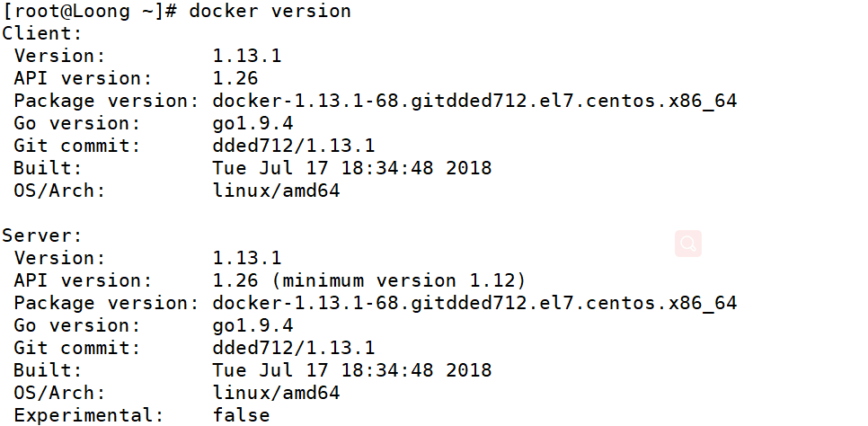Click the typed "docker version" command

270,11
